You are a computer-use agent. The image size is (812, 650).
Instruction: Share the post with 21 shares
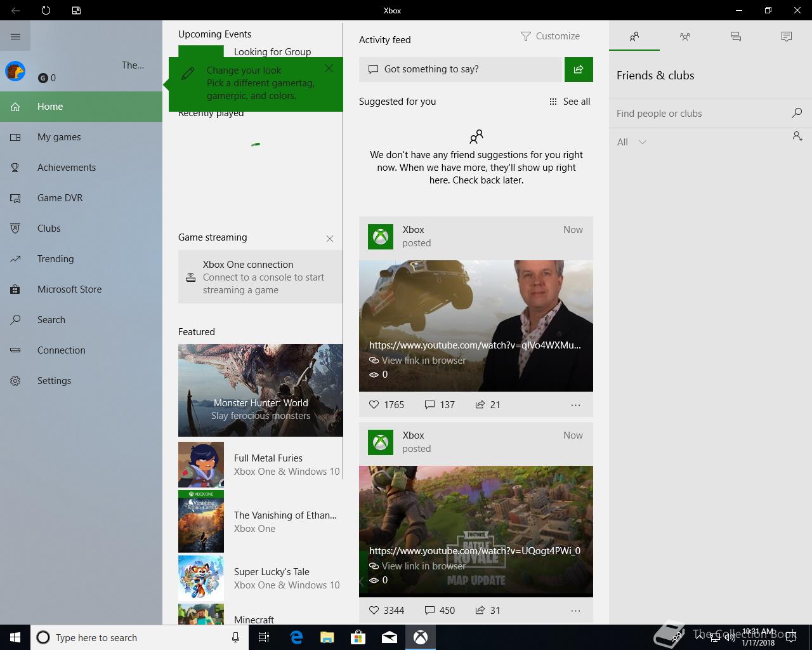pos(488,404)
